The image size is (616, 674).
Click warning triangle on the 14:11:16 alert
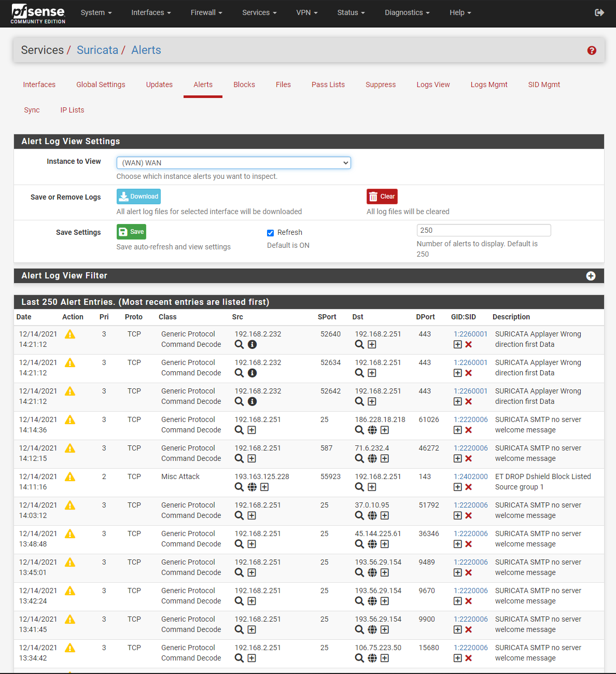(x=70, y=477)
